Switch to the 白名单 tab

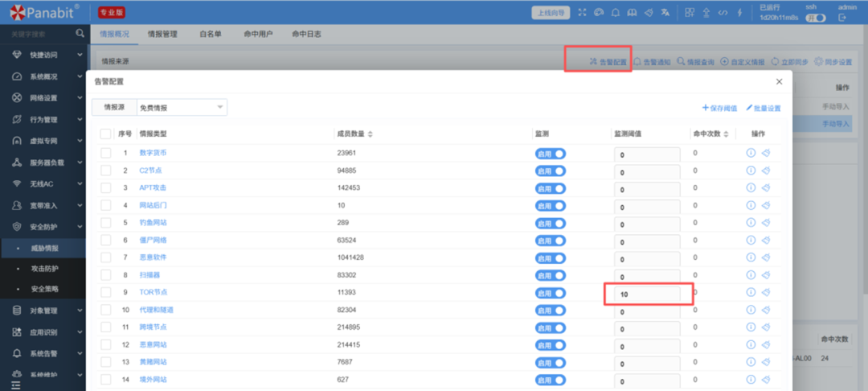pyautogui.click(x=211, y=35)
